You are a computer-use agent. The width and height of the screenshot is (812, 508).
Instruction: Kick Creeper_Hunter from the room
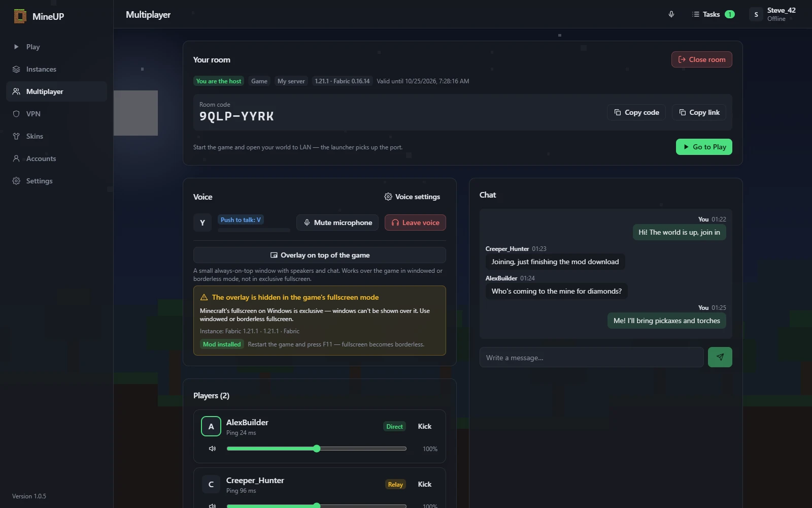(425, 484)
